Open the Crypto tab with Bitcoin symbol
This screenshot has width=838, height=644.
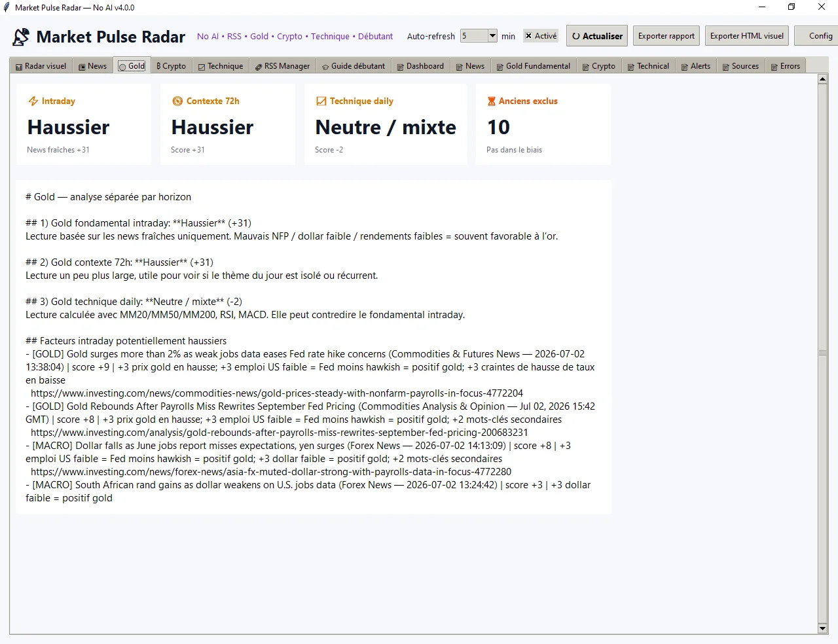[x=172, y=66]
